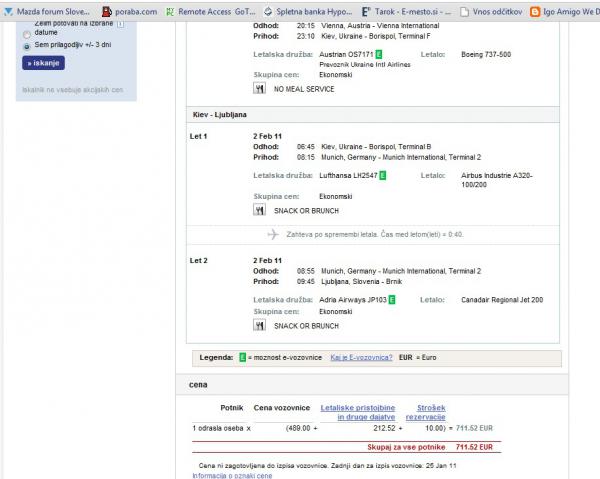Open the 'Strošek rezervacije' link
The height and width of the screenshot is (479, 600).
432,413
